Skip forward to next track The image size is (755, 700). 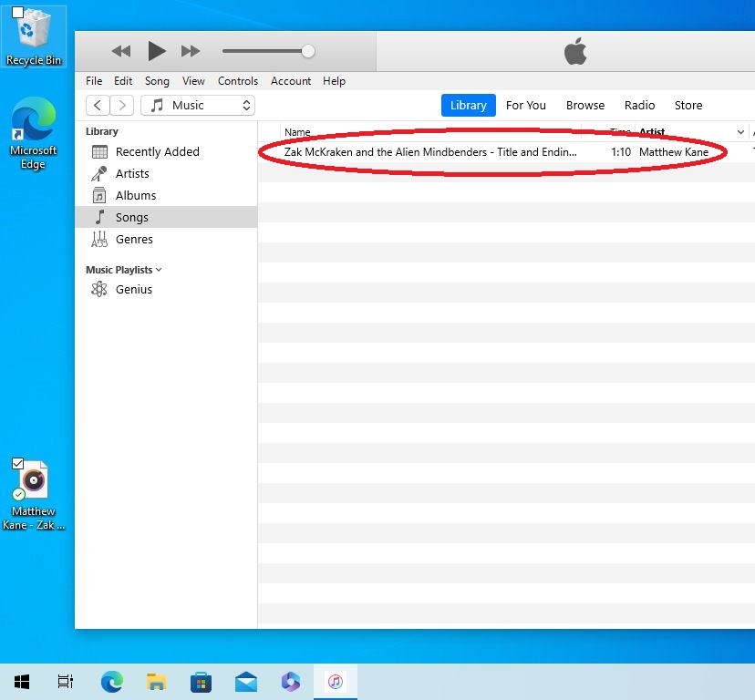click(191, 51)
